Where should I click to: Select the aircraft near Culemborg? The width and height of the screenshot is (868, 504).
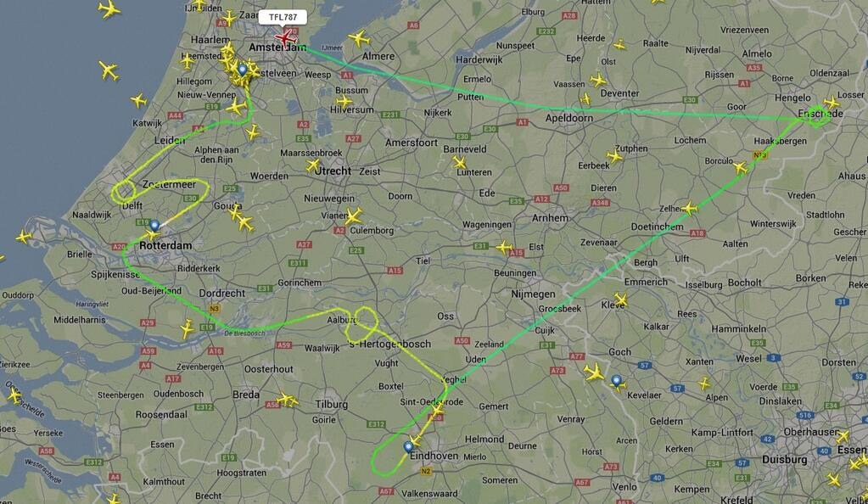pos(353,216)
